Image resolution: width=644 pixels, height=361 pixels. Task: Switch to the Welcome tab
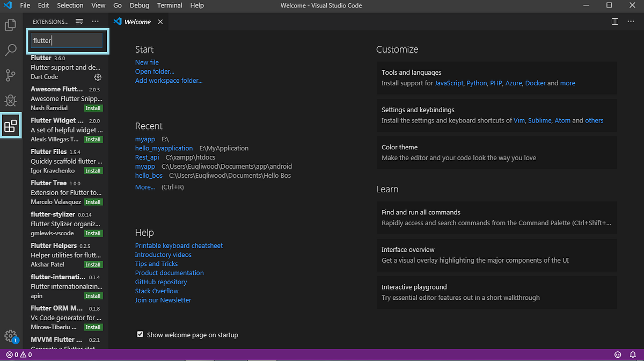click(x=137, y=21)
